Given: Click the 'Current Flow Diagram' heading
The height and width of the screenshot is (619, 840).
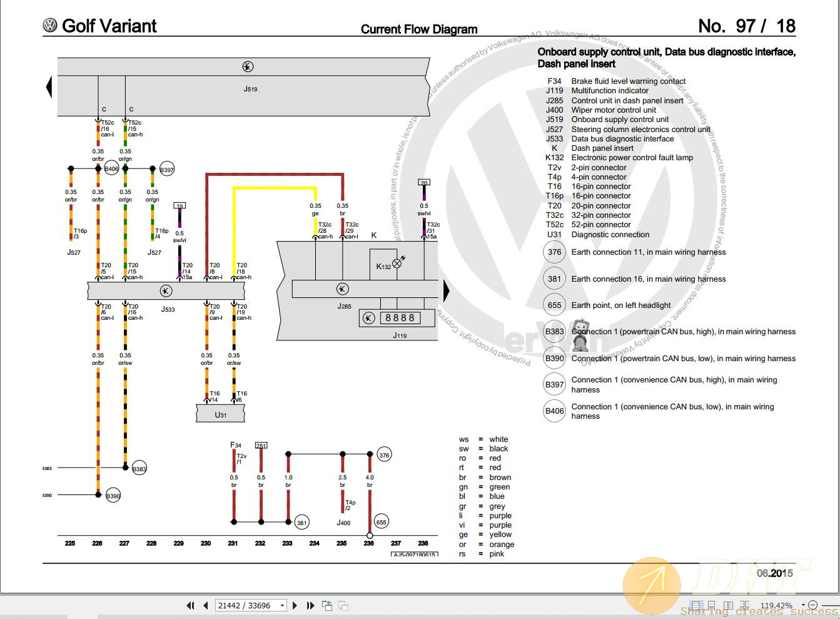Looking at the screenshot, I should pos(419,29).
